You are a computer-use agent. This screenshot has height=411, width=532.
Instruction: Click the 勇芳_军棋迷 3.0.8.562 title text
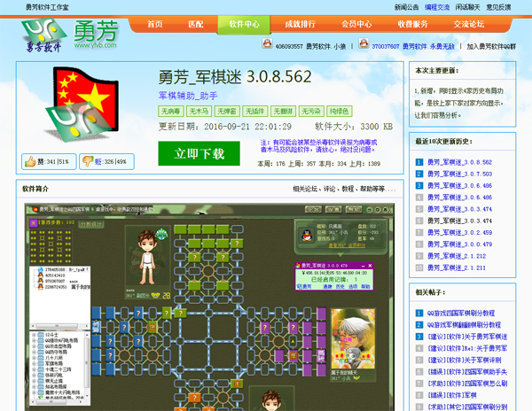[235, 77]
